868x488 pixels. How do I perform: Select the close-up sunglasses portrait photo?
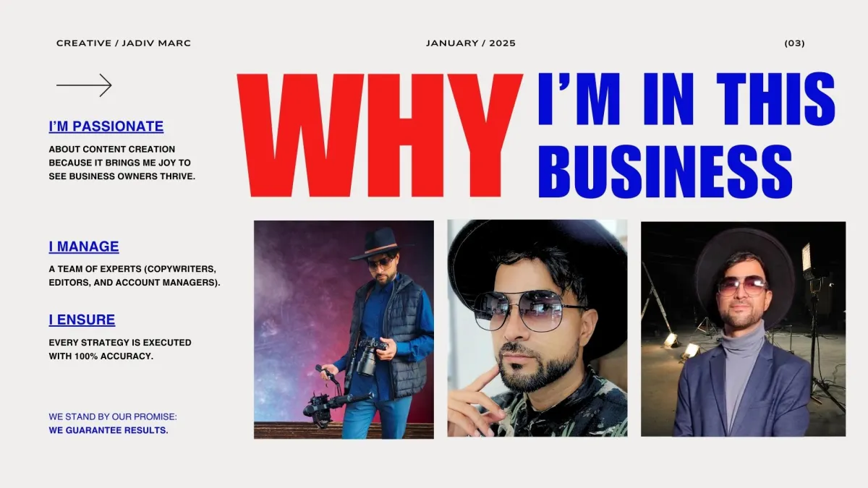pyautogui.click(x=537, y=328)
